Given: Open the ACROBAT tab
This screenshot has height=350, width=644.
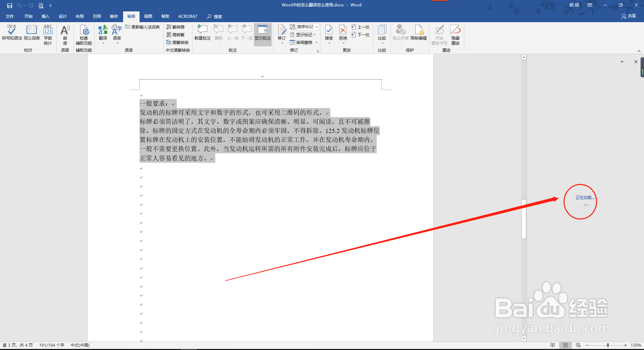Looking at the screenshot, I should [x=188, y=16].
